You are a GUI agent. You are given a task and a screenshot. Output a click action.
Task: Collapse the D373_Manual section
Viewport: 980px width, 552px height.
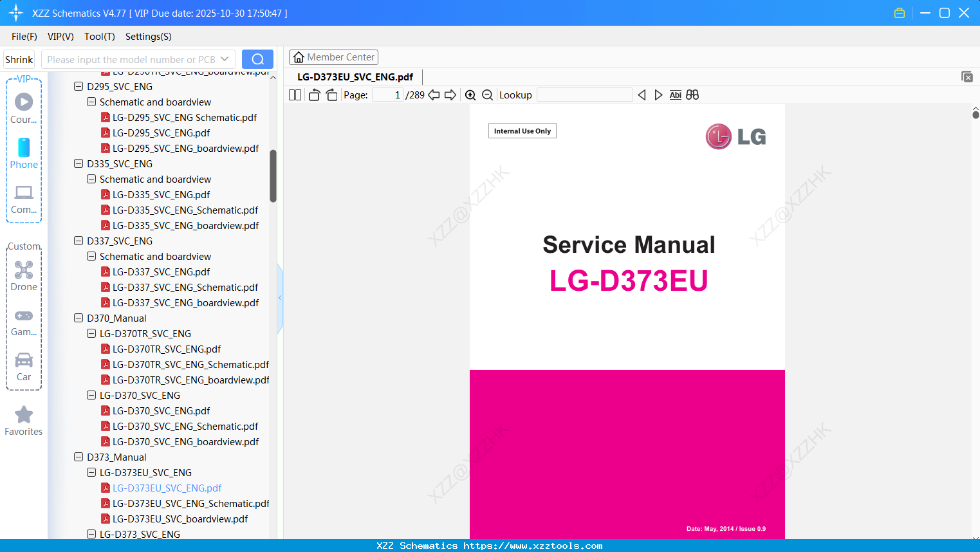(78, 457)
